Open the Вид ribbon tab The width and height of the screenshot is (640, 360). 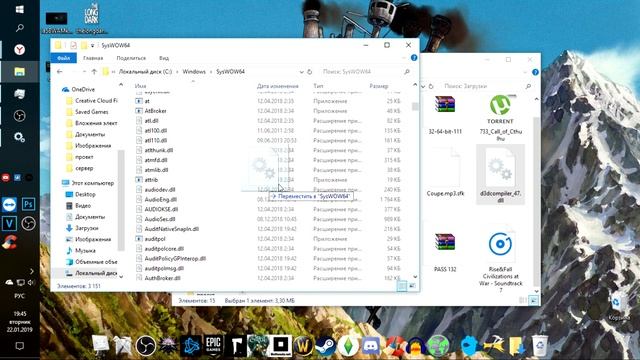click(164, 58)
